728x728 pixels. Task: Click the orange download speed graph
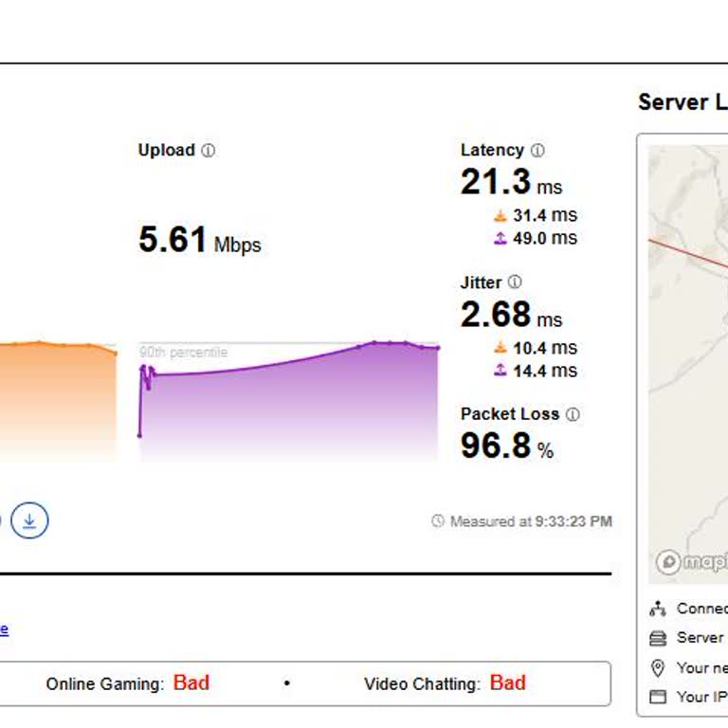pos(57,398)
